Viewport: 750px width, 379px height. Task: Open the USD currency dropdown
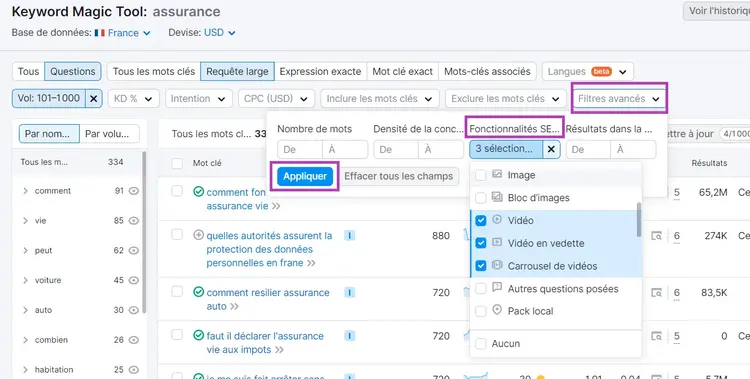(x=220, y=33)
